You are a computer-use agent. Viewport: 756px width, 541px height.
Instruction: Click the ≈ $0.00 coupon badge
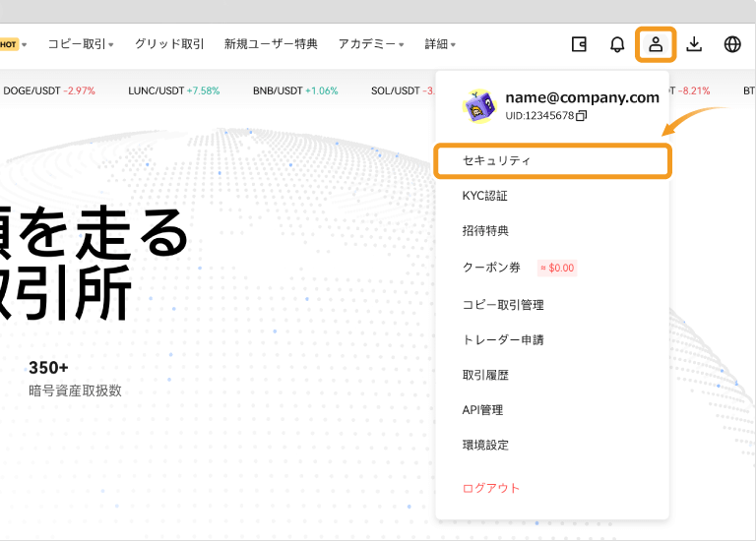click(557, 268)
